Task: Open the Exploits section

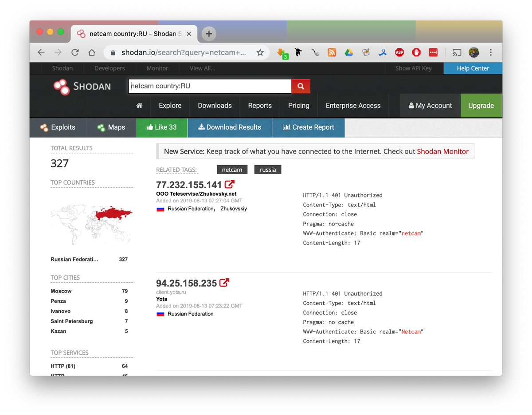Action: [58, 127]
